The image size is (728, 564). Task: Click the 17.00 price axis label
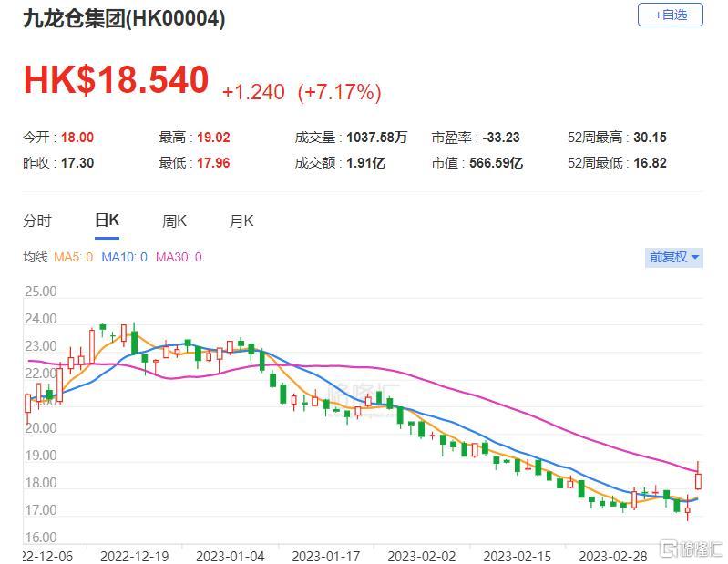(x=41, y=510)
